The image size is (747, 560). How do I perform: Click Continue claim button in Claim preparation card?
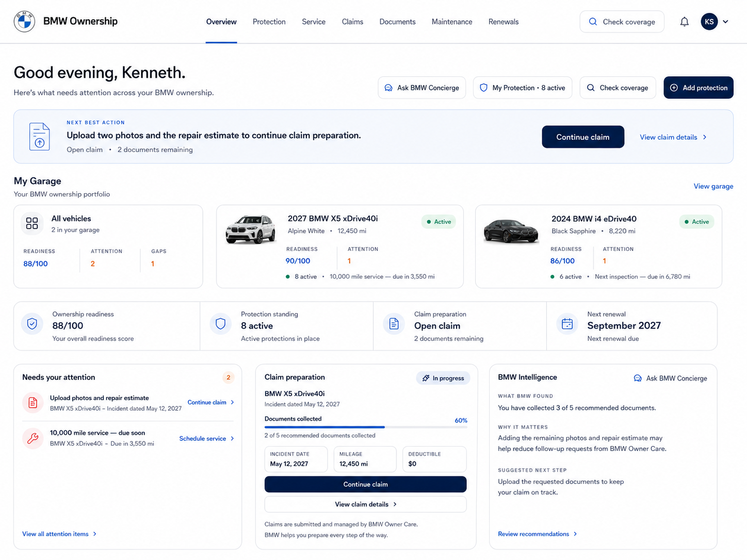coord(365,484)
